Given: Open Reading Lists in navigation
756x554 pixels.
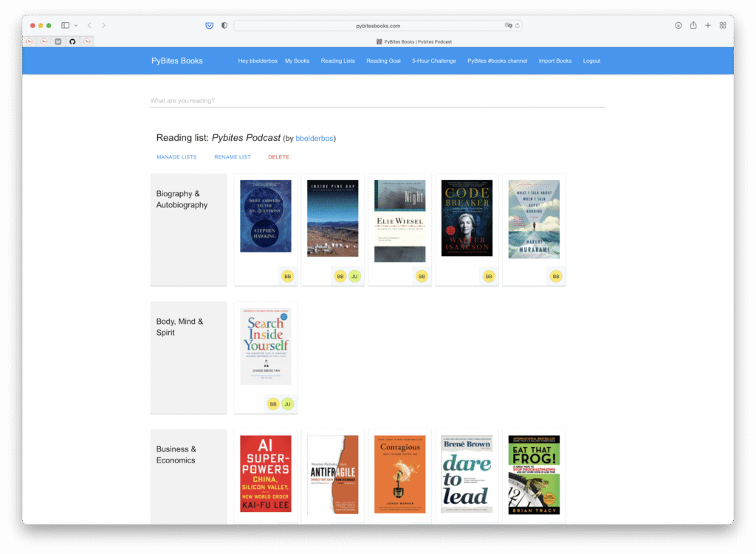Looking at the screenshot, I should point(337,61).
